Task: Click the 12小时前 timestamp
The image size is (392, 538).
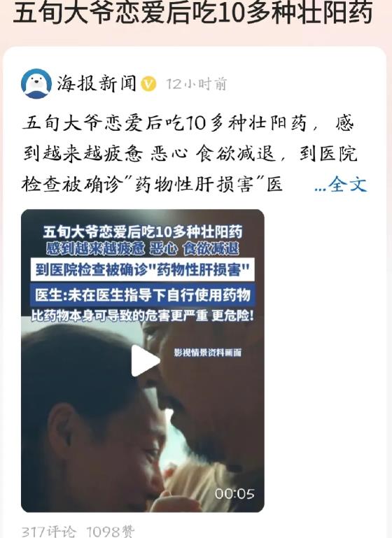Action: coord(196,84)
